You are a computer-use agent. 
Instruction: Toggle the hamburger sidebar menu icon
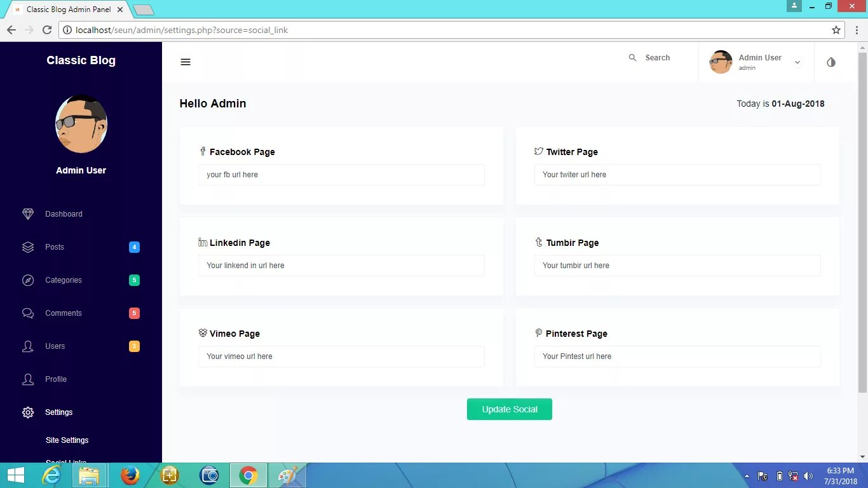(x=186, y=62)
